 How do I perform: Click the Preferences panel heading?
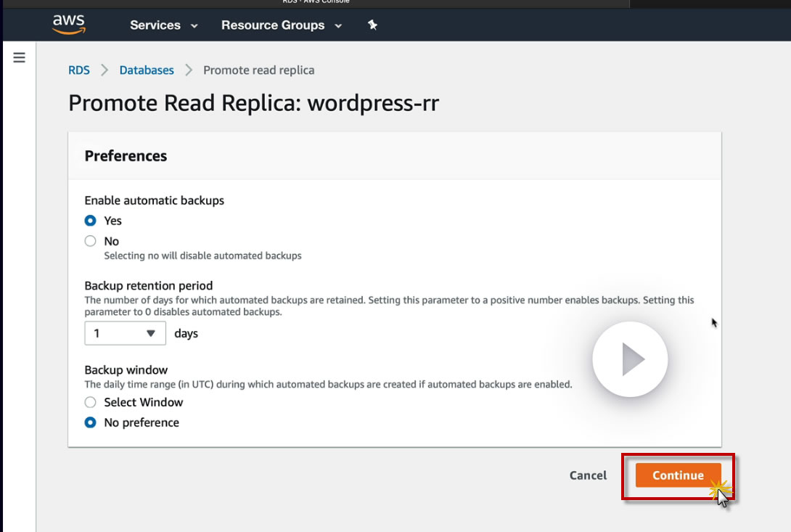point(126,156)
